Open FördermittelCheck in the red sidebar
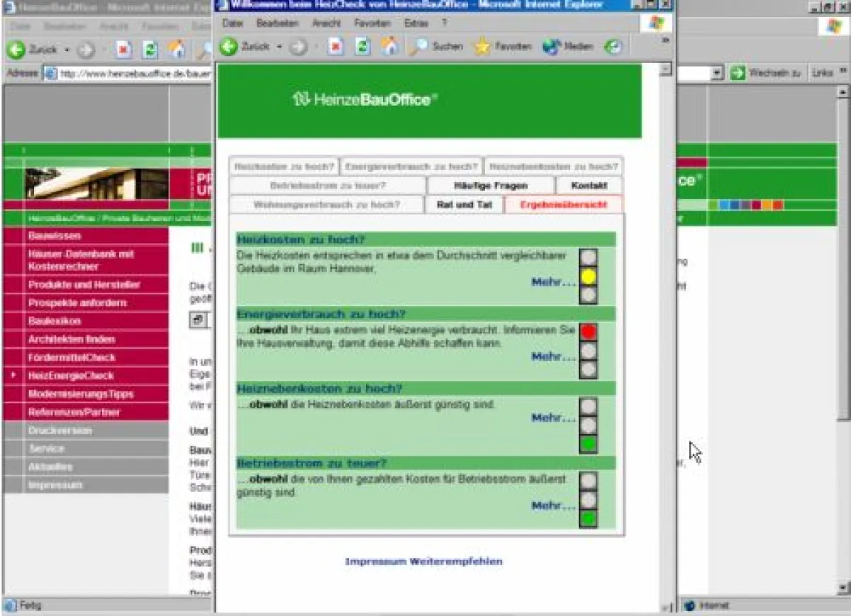 (72, 357)
